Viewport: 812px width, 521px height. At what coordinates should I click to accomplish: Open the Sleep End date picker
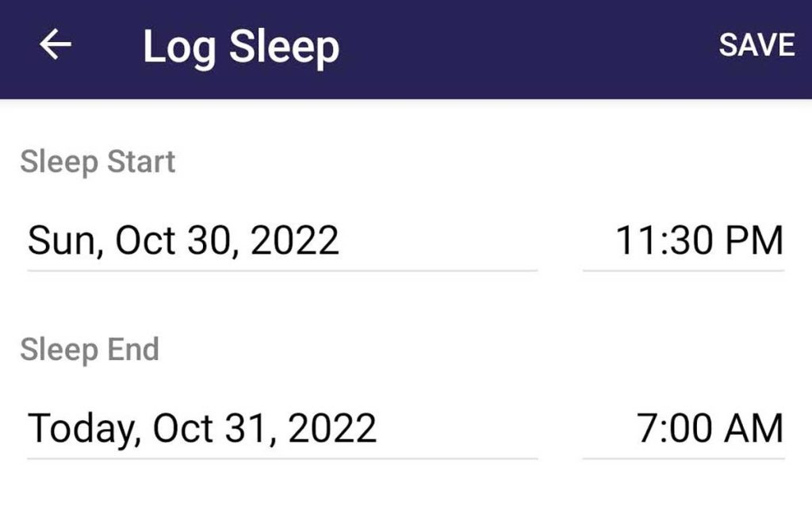click(x=202, y=428)
